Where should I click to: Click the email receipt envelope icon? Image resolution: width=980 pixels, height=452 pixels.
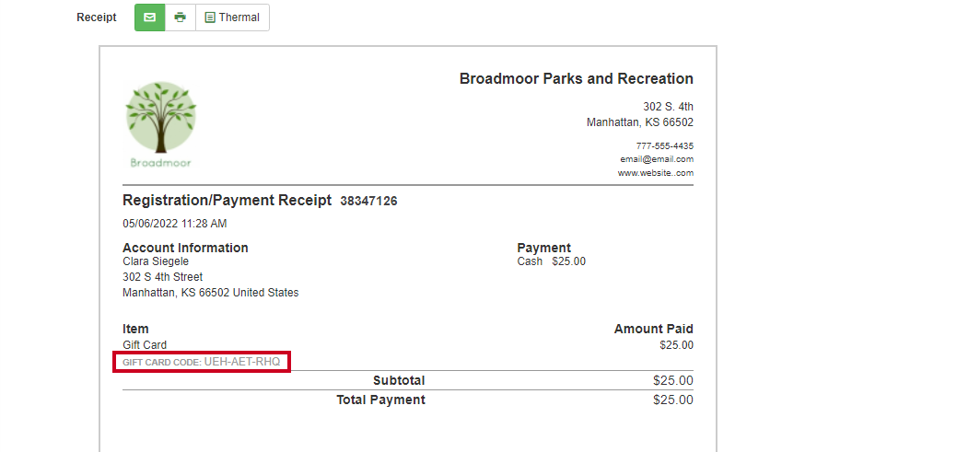tap(150, 17)
